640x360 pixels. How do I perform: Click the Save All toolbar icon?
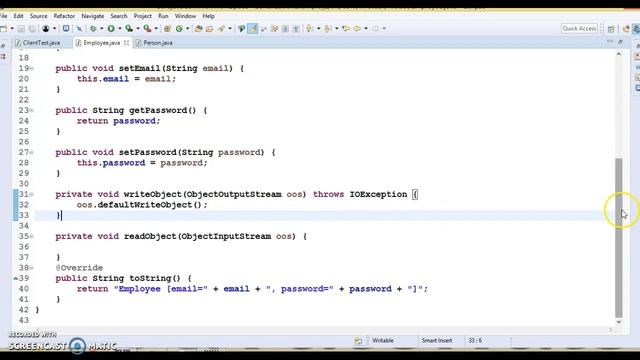click(x=32, y=29)
